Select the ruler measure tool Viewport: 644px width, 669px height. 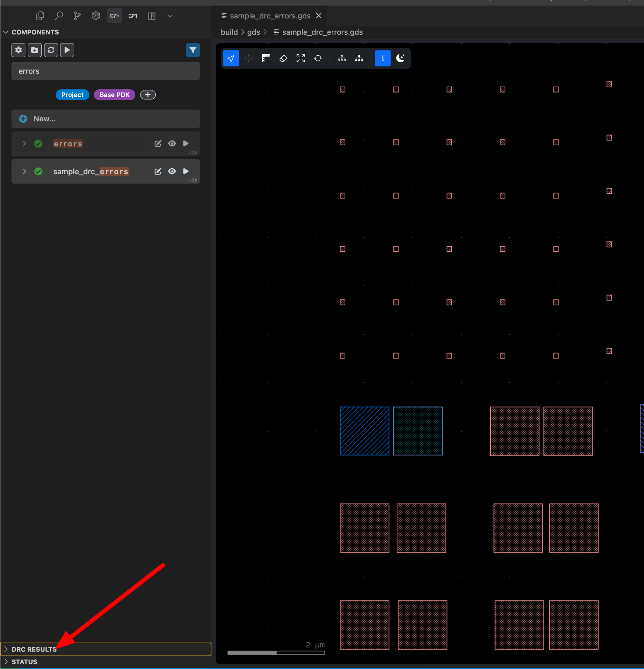click(266, 58)
